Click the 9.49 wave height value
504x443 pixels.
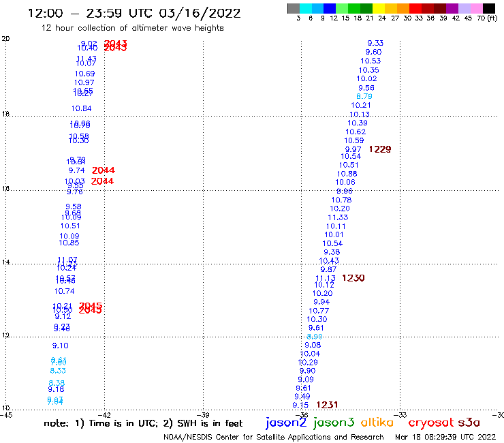pyautogui.click(x=302, y=397)
